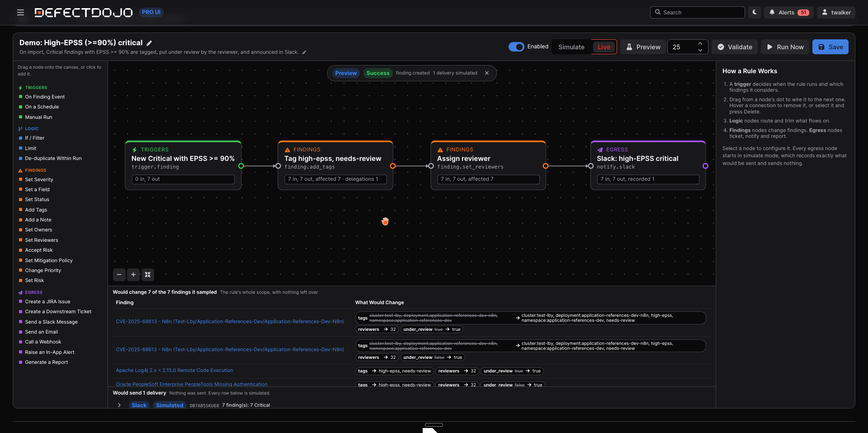Click the DefectDojo logo

tap(84, 12)
